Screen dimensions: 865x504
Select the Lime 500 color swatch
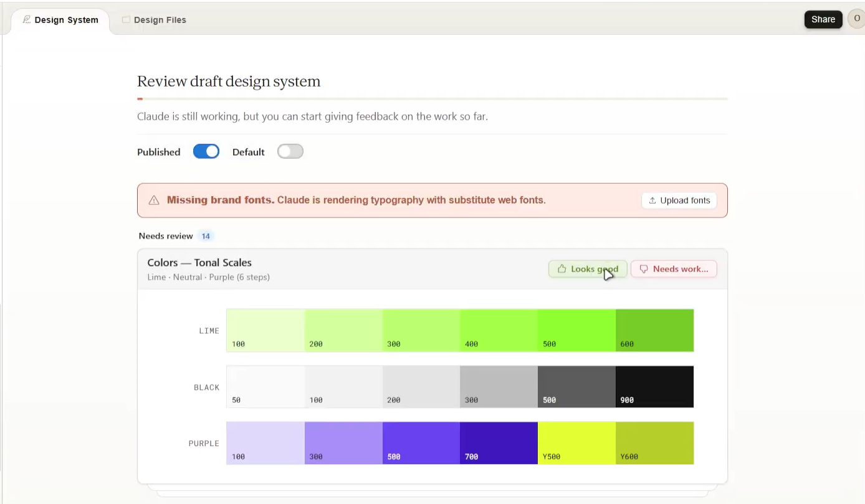pyautogui.click(x=576, y=330)
